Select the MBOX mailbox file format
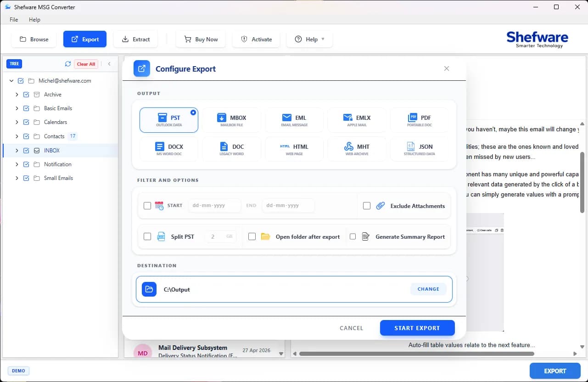The width and height of the screenshot is (588, 382). [x=231, y=120]
